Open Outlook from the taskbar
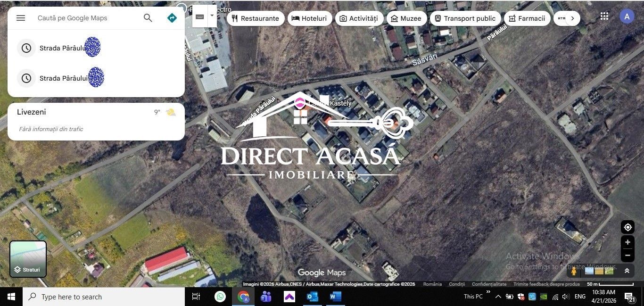 [x=312, y=297]
